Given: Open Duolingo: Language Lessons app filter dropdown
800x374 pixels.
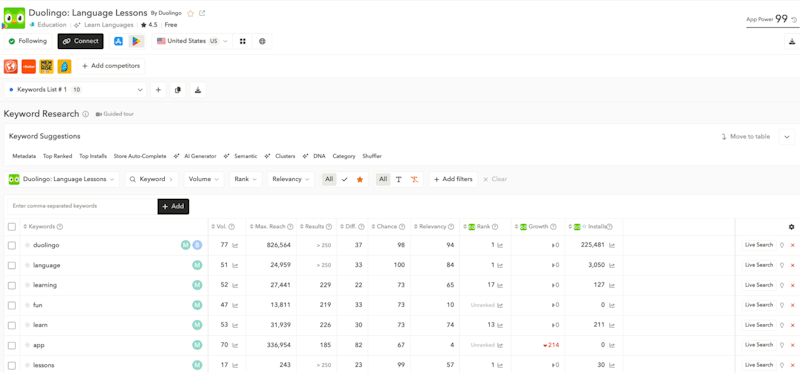Looking at the screenshot, I should tap(62, 180).
